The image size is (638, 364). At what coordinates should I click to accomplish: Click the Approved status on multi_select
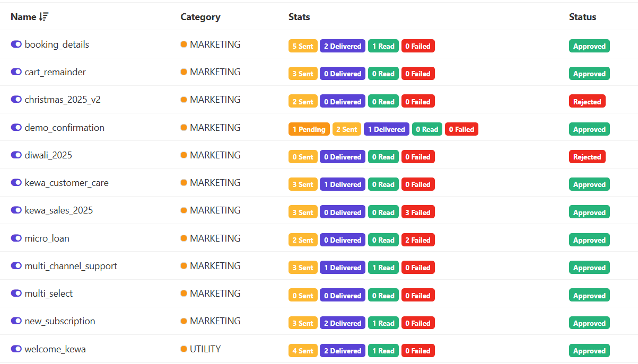(x=589, y=296)
